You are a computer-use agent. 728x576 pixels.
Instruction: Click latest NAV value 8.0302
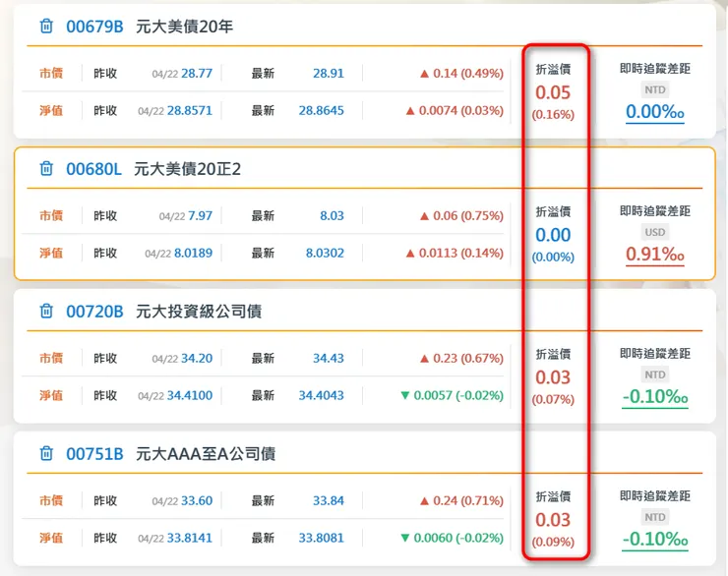[x=325, y=253]
